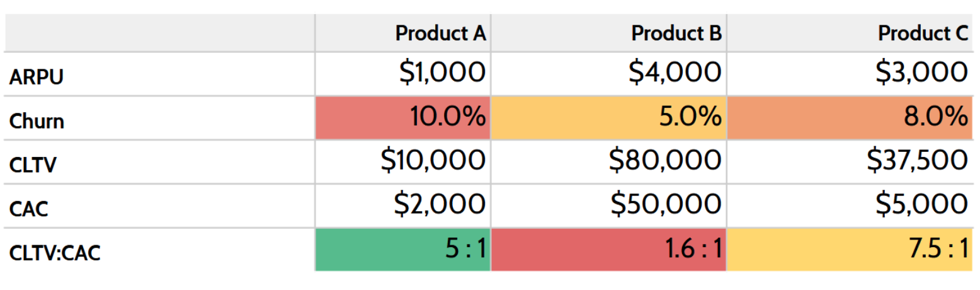Click the CLTV row label

coord(33,165)
